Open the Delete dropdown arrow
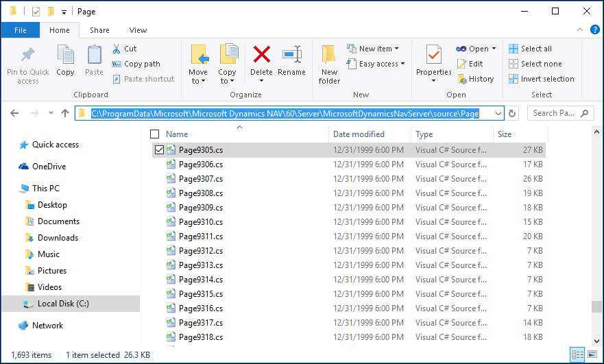The image size is (604, 364). (x=262, y=81)
